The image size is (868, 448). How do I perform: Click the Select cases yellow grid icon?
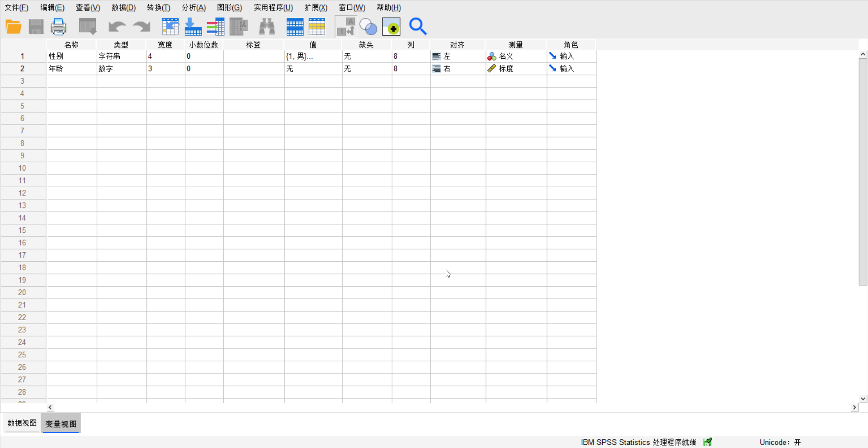pyautogui.click(x=317, y=27)
